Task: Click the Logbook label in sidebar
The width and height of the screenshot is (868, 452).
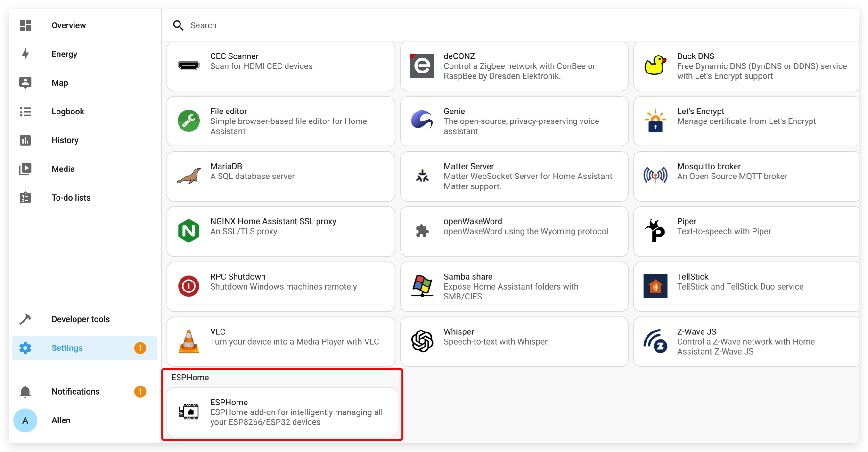Action: coord(68,112)
